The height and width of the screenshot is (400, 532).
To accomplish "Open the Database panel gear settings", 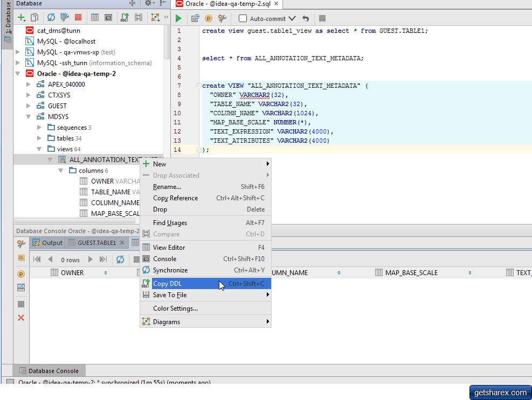I will [x=150, y=3].
